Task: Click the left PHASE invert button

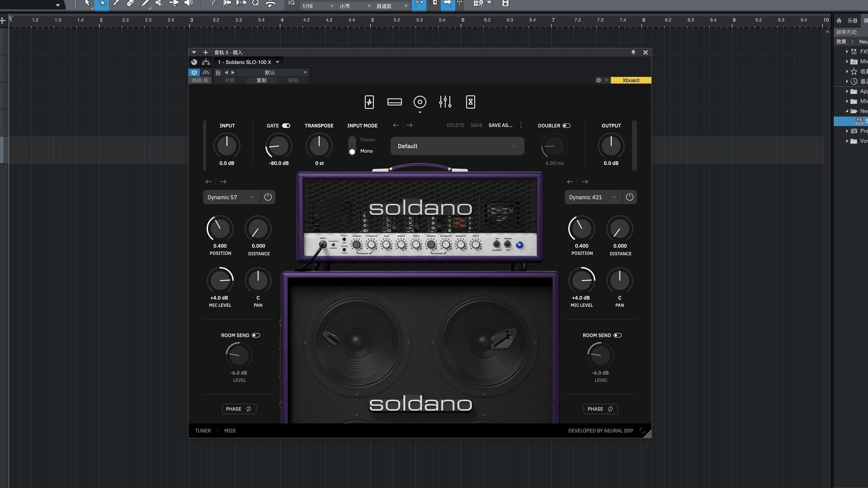Action: (239, 409)
